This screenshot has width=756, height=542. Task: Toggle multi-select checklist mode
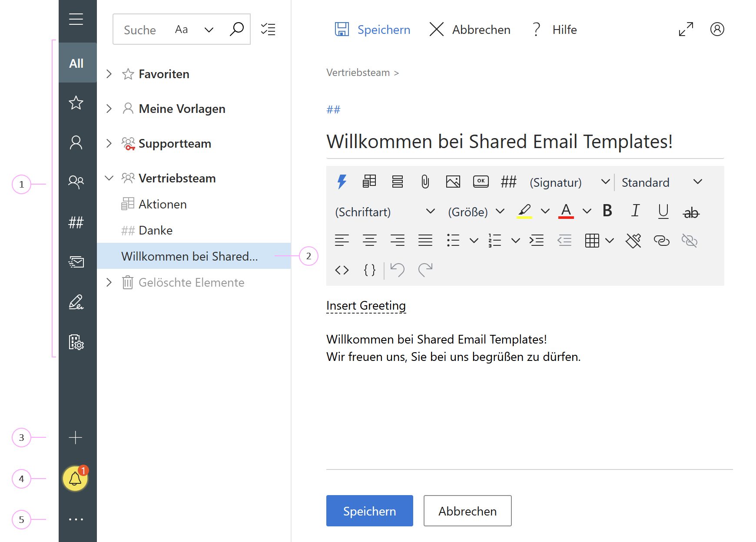coord(268,29)
